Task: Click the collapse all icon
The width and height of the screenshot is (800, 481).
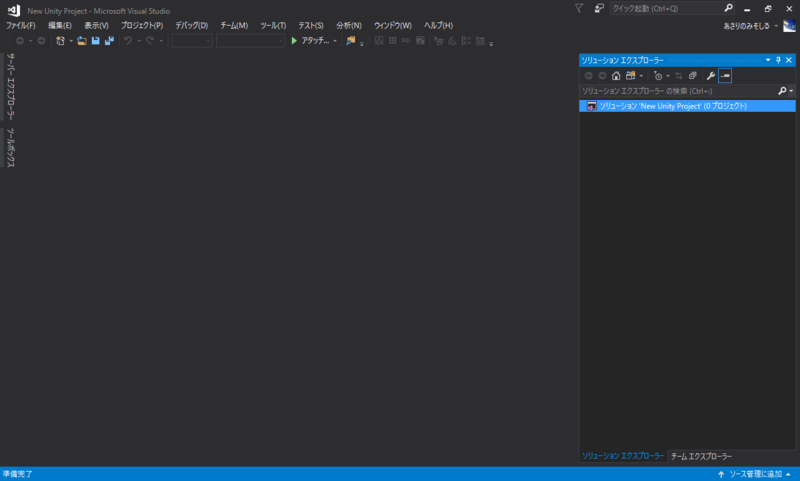Action: click(x=692, y=75)
